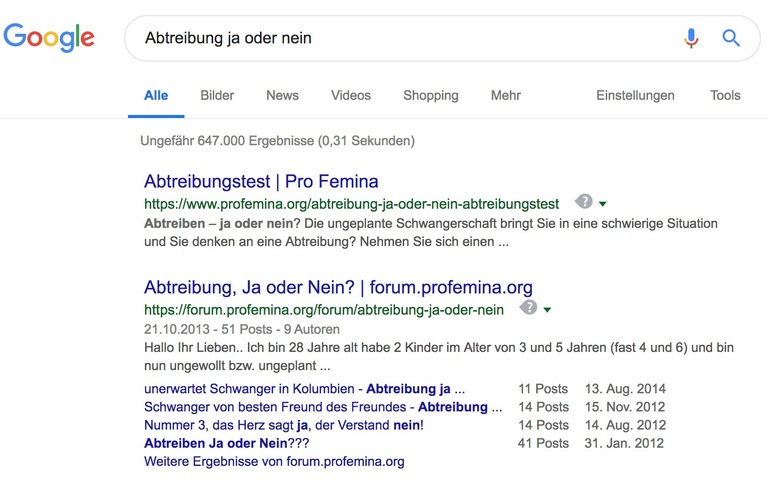Open Einstellungen search settings
Image resolution: width=768 pixels, height=480 pixels.
click(635, 95)
